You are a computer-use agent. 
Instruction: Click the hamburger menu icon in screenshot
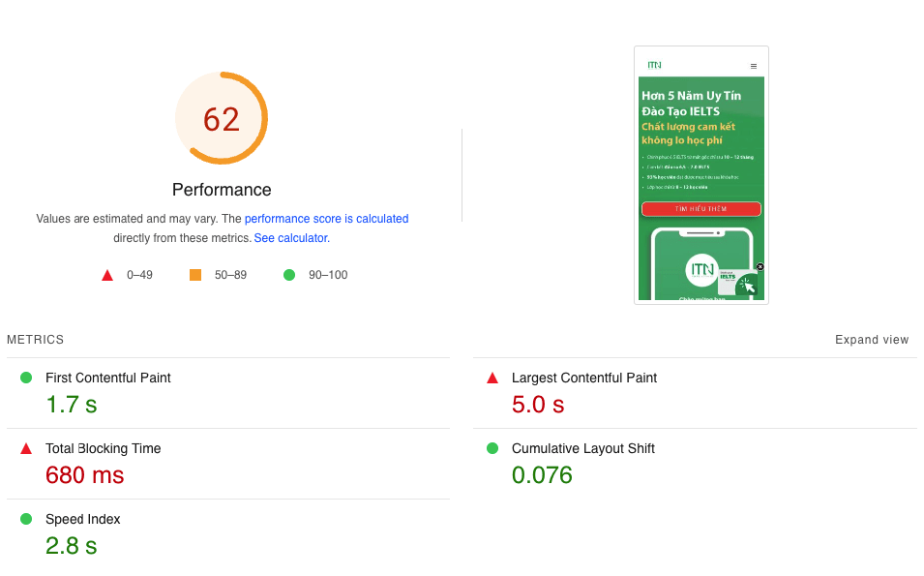click(753, 66)
